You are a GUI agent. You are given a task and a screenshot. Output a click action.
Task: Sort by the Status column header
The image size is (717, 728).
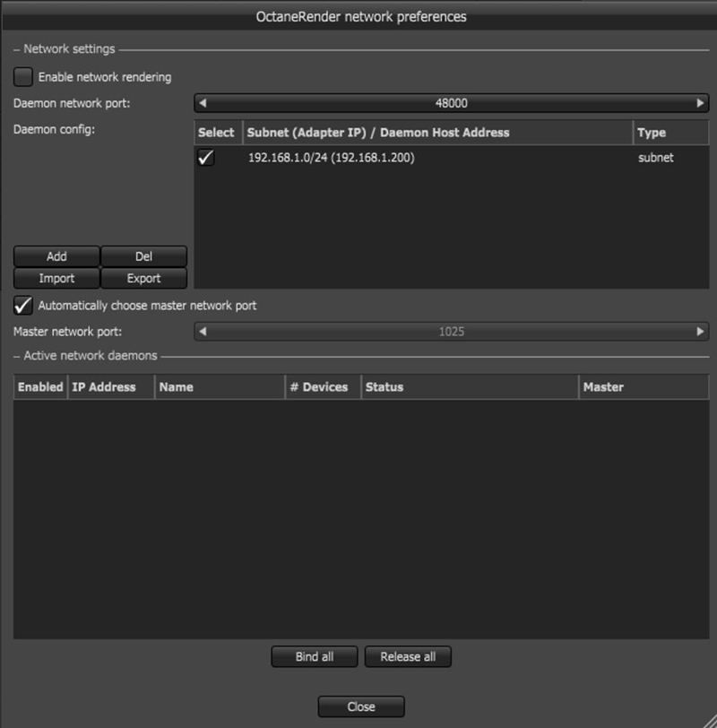[x=470, y=387]
